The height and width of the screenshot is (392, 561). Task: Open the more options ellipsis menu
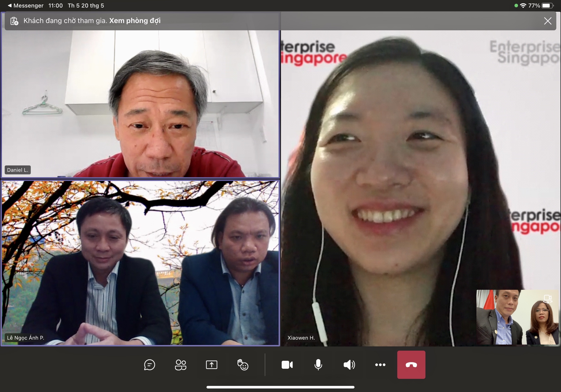pos(380,365)
